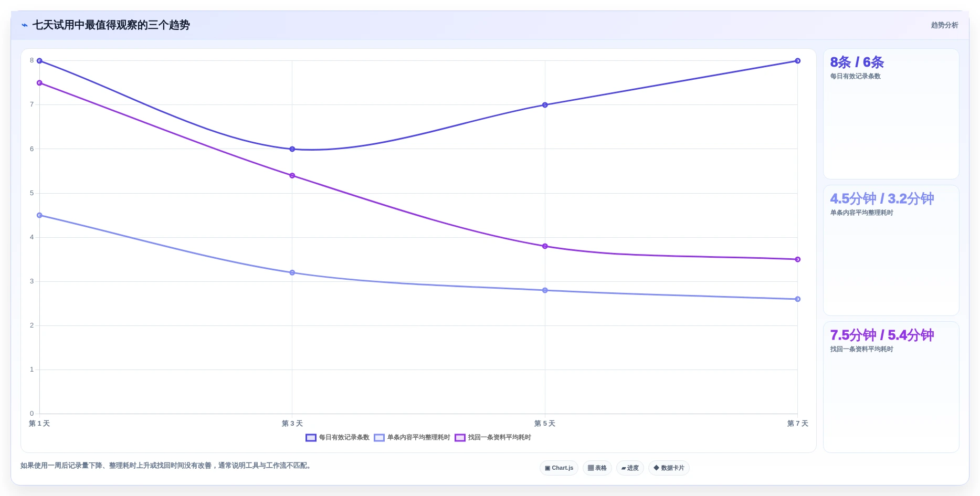The image size is (980, 496).
Task: Click the y-axis label 8
Action: click(31, 61)
